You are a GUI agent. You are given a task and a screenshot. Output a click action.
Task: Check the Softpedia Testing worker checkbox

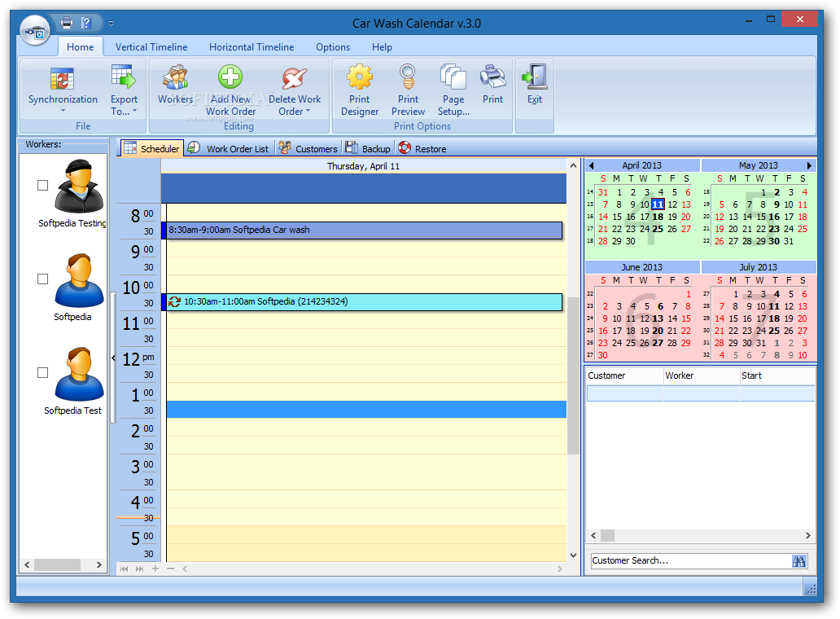43,186
